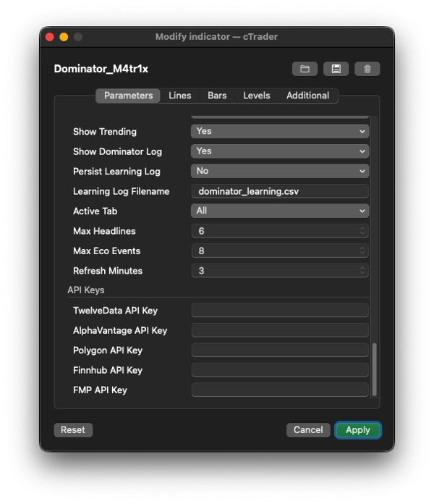Click the yellow minimize window button
The height and width of the screenshot is (504, 434).
[x=64, y=37]
